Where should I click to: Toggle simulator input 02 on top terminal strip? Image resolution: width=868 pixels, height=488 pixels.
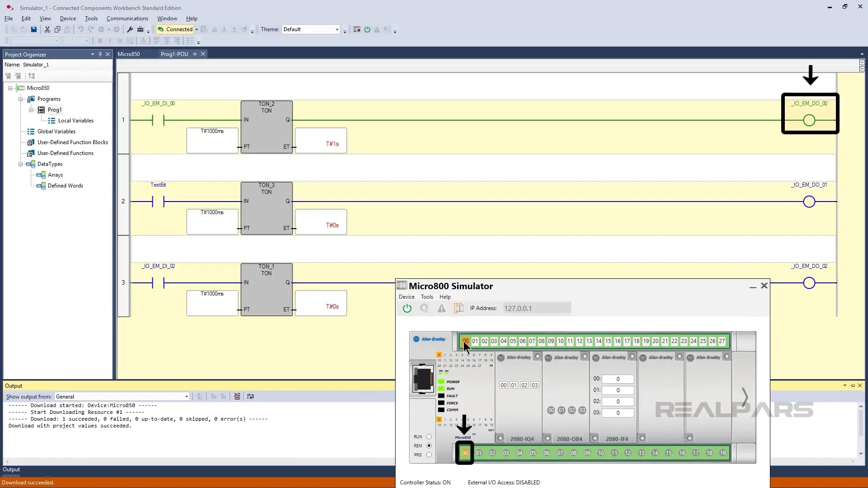point(484,341)
